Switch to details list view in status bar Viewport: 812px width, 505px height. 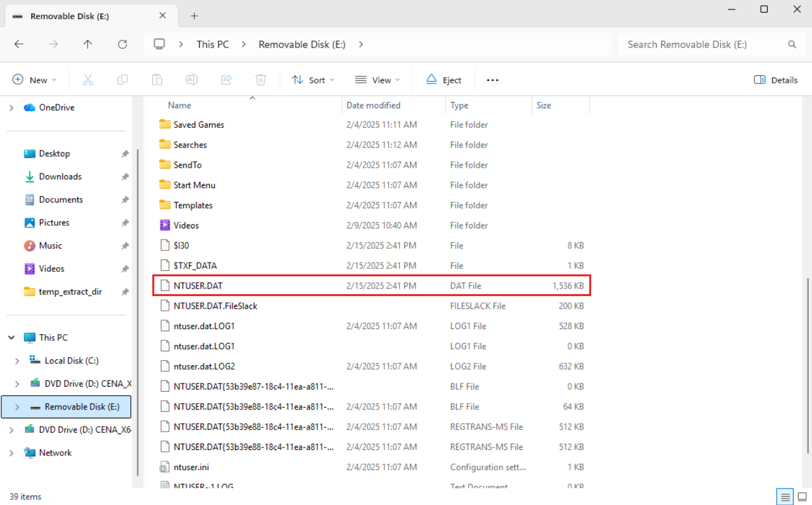point(785,497)
